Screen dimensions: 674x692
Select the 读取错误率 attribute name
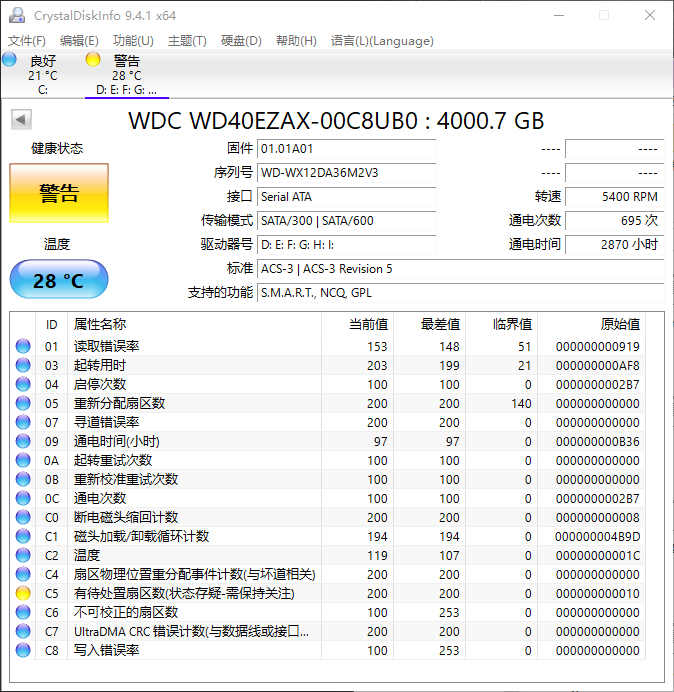(106, 346)
